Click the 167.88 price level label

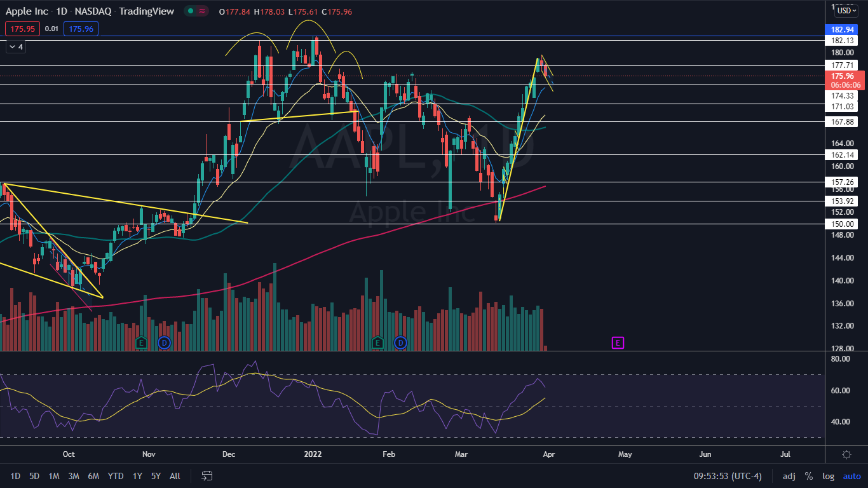pyautogui.click(x=842, y=121)
